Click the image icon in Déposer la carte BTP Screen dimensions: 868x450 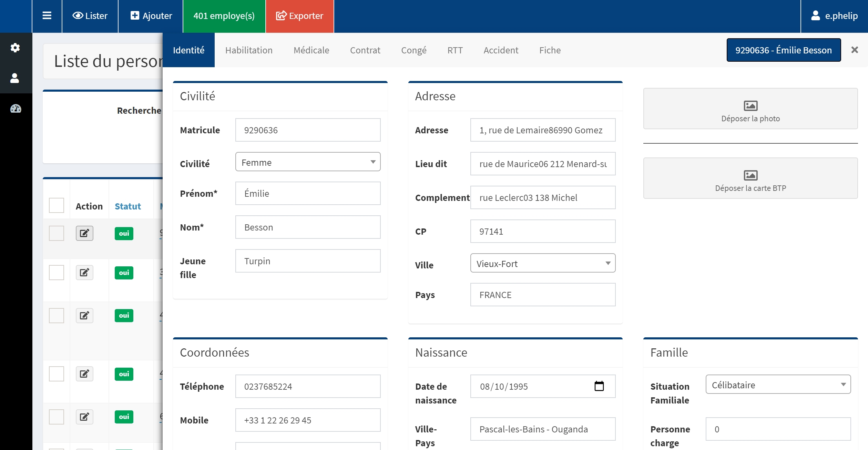point(750,175)
